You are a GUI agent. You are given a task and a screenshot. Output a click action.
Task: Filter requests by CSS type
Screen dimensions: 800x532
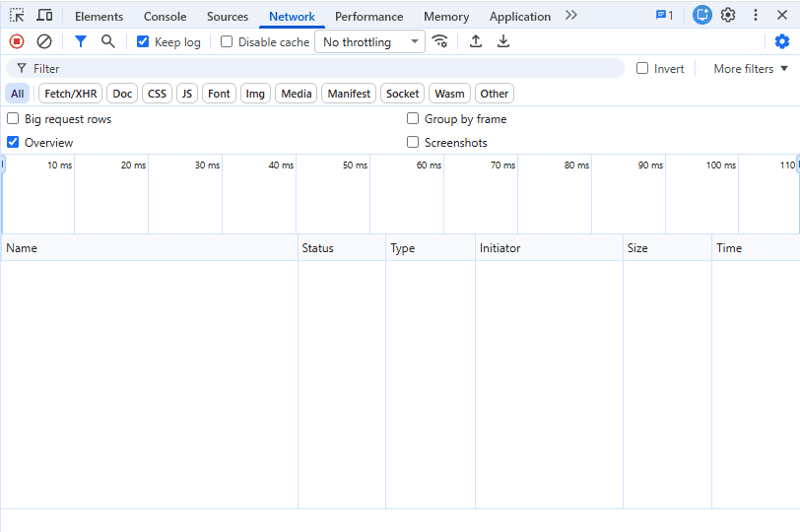click(158, 94)
